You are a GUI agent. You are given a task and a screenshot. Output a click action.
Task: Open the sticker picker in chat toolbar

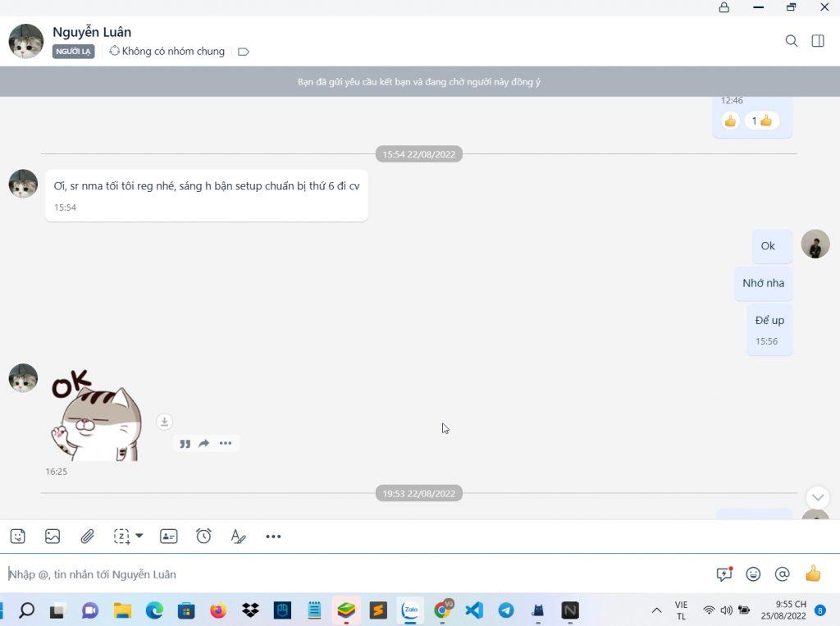(18, 537)
